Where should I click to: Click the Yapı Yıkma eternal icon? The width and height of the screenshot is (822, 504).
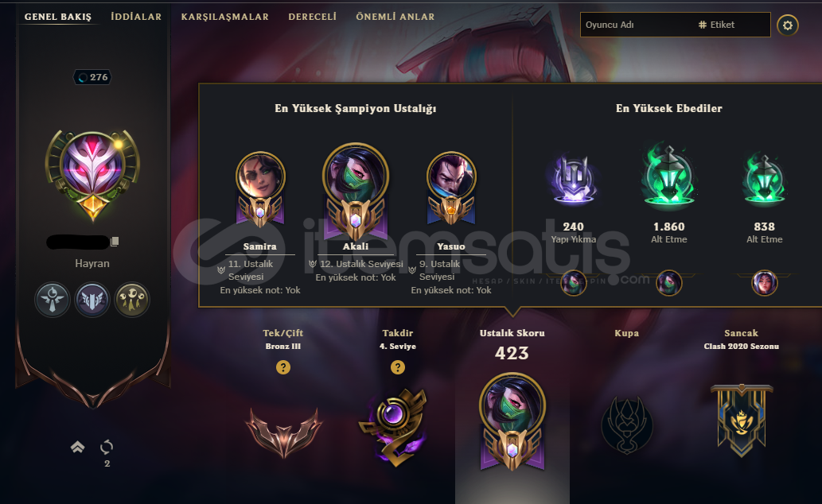[574, 179]
